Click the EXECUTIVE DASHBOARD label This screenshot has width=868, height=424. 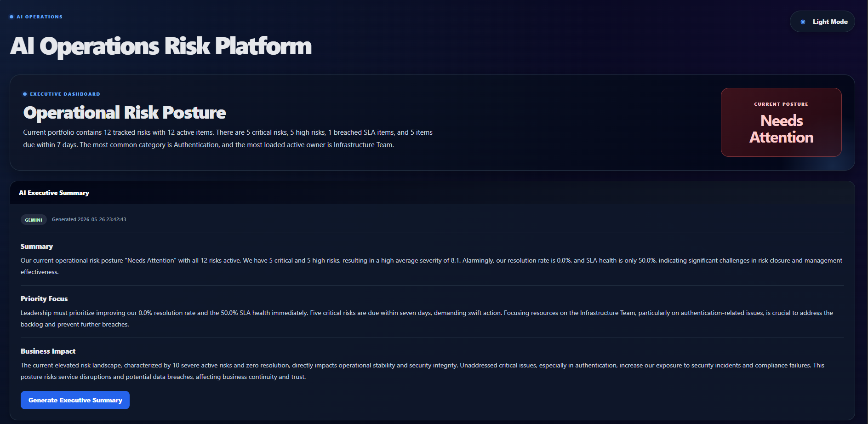(x=65, y=94)
